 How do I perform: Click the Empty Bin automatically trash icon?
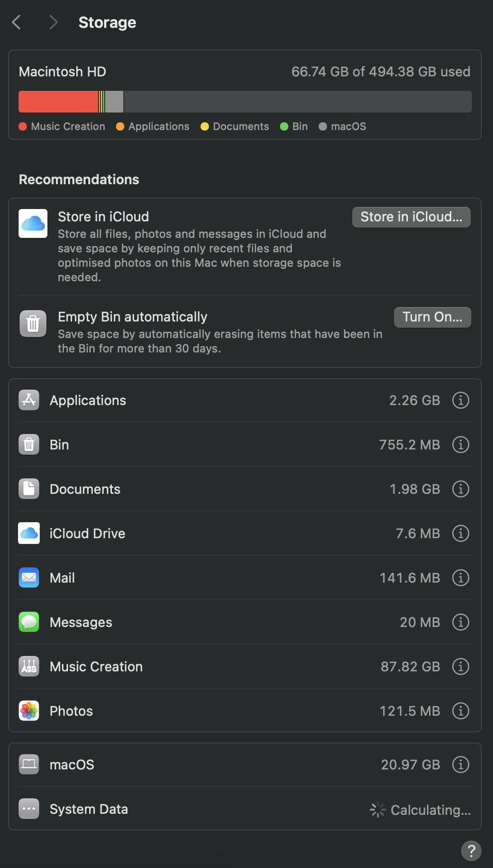33,324
